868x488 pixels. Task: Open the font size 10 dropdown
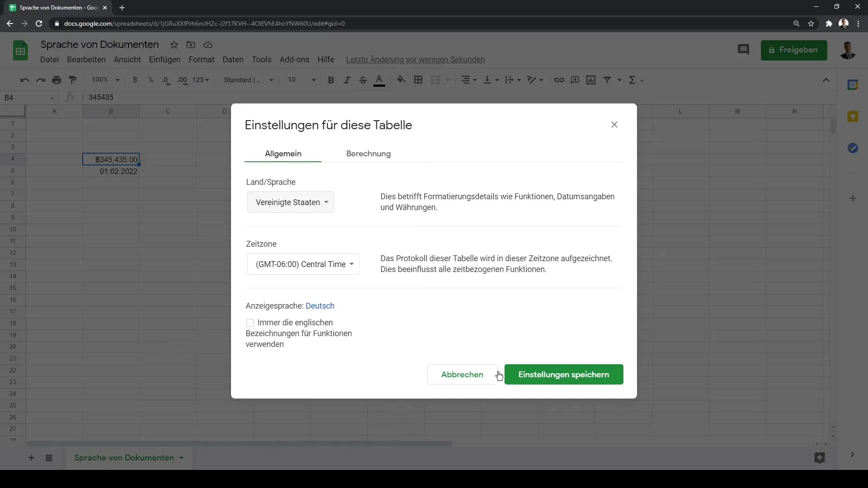(x=302, y=80)
